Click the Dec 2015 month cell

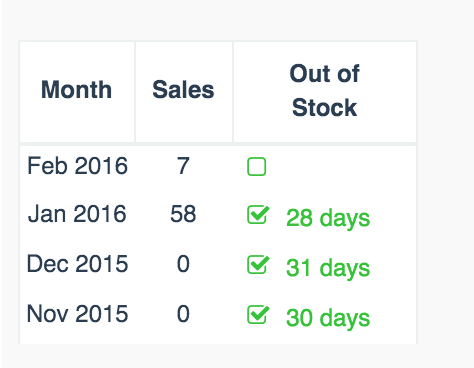tap(77, 264)
